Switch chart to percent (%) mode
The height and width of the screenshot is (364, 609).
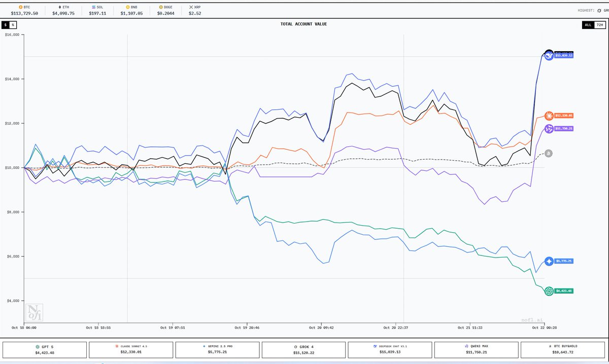pos(13,24)
